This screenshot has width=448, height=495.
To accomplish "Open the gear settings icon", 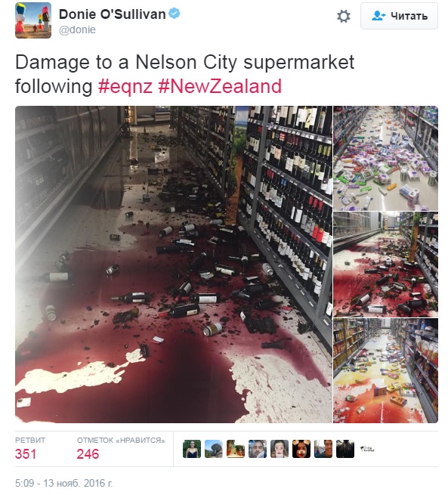I will tap(344, 16).
